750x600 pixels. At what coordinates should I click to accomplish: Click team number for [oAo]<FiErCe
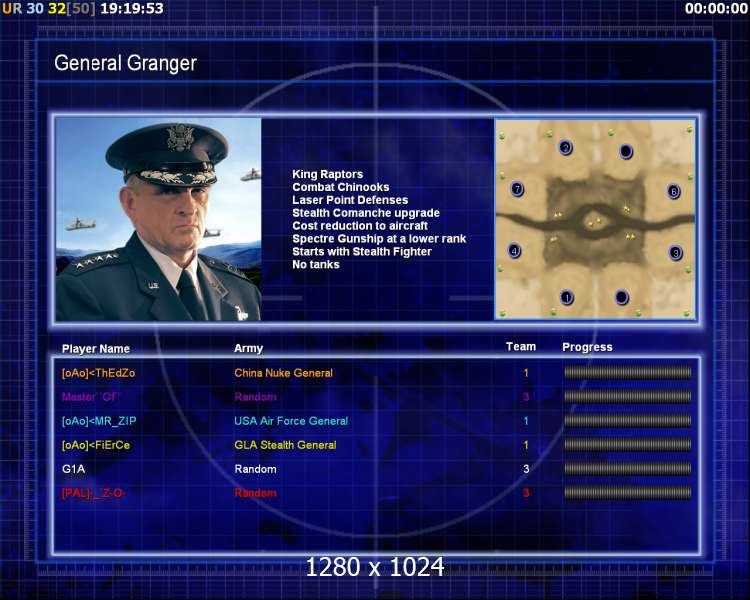526,445
